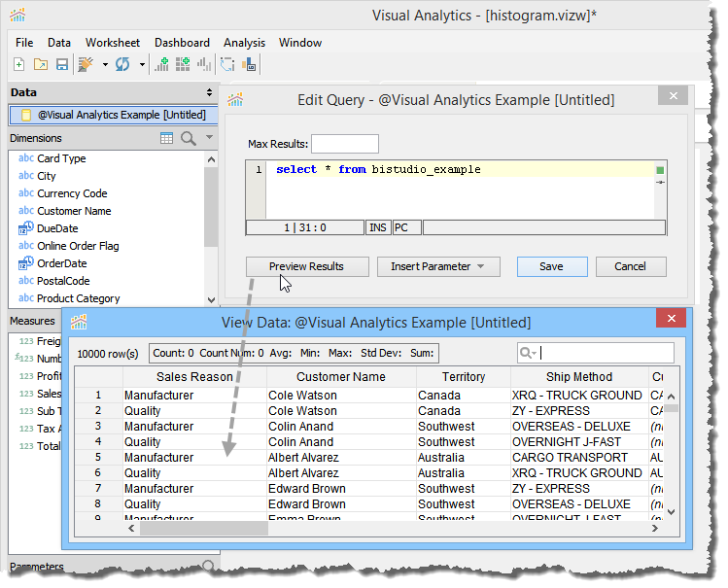This screenshot has width=728, height=588.
Task: Save the query with Save button
Action: [551, 266]
